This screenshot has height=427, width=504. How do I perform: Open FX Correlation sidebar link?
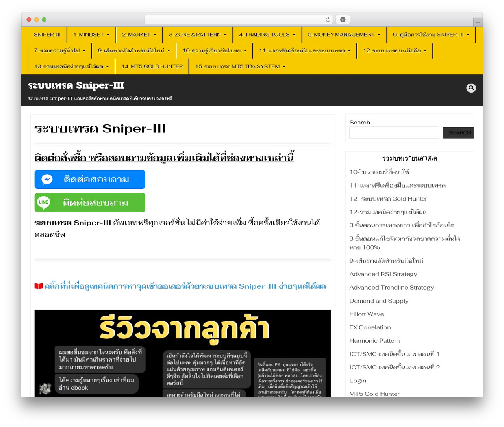tap(370, 327)
